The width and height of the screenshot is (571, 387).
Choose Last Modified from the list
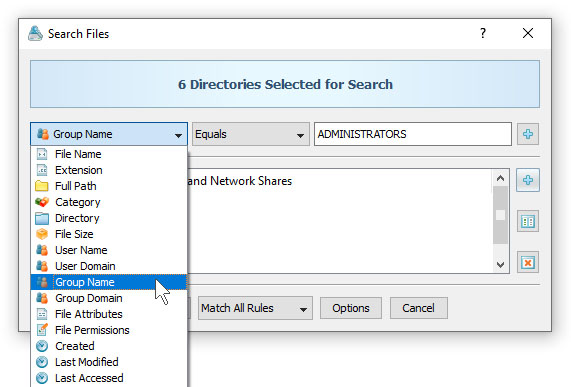[x=109, y=362]
